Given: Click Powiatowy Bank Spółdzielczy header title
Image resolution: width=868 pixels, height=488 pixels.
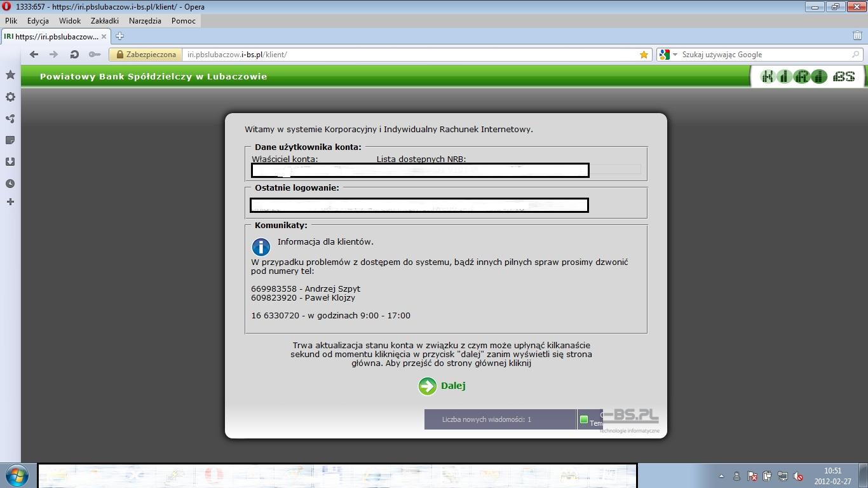Looking at the screenshot, I should pyautogui.click(x=153, y=77).
